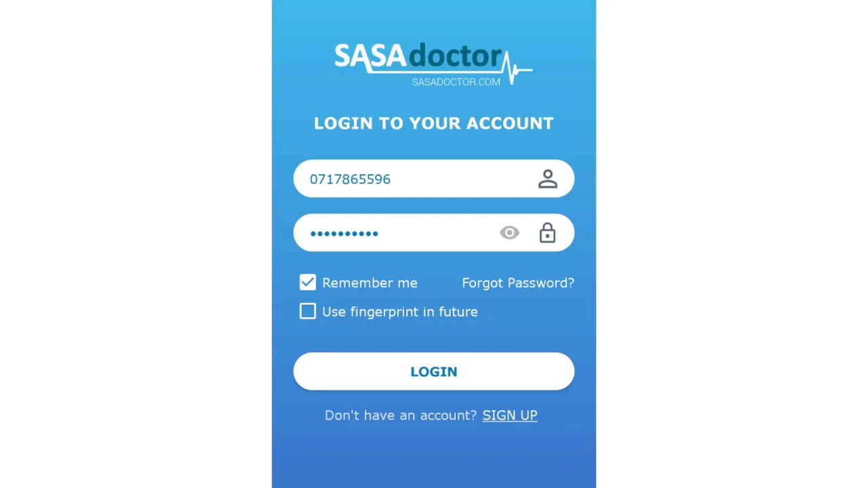Click the Remember me label text
The height and width of the screenshot is (488, 868).
[x=370, y=283]
